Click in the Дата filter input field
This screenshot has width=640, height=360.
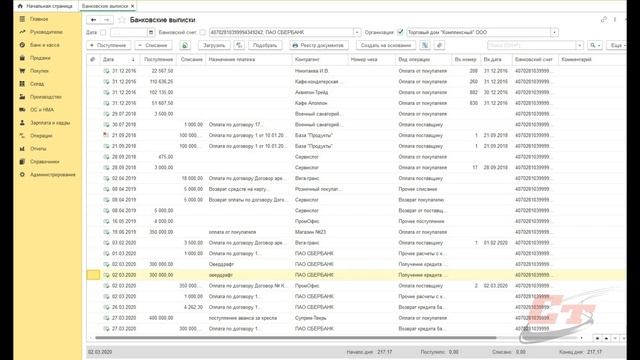[129, 32]
